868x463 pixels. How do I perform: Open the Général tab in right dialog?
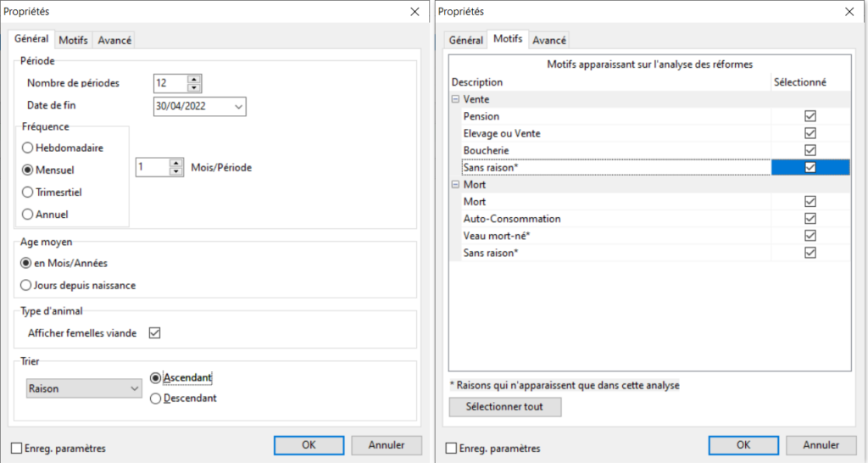click(465, 40)
